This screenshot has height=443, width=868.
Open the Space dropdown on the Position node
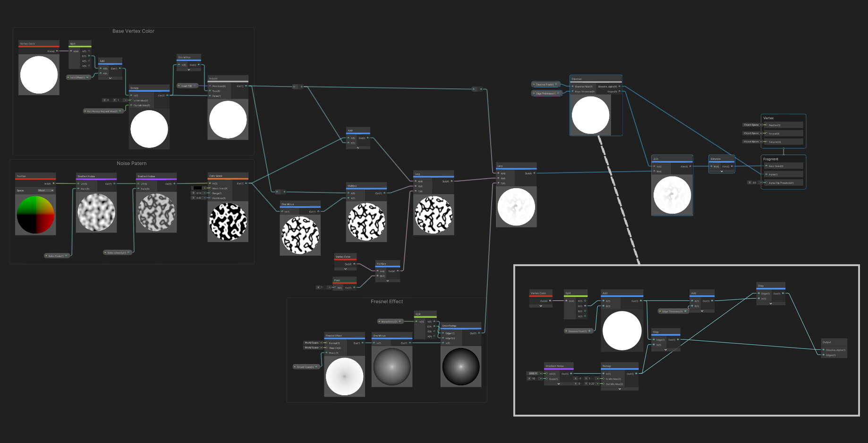pyautogui.click(x=46, y=191)
